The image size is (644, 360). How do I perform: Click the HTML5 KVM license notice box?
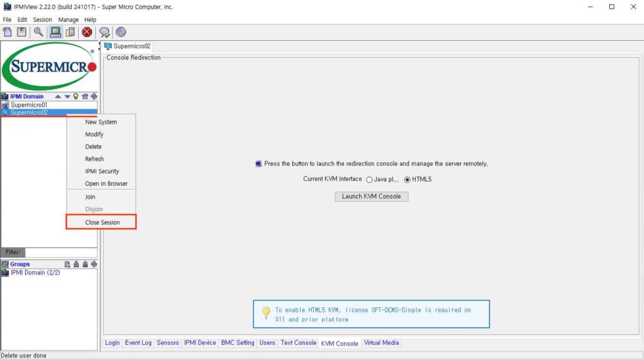pyautogui.click(x=371, y=314)
